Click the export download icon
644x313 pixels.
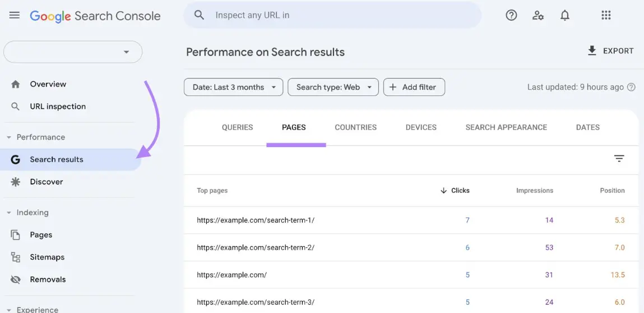click(x=592, y=50)
